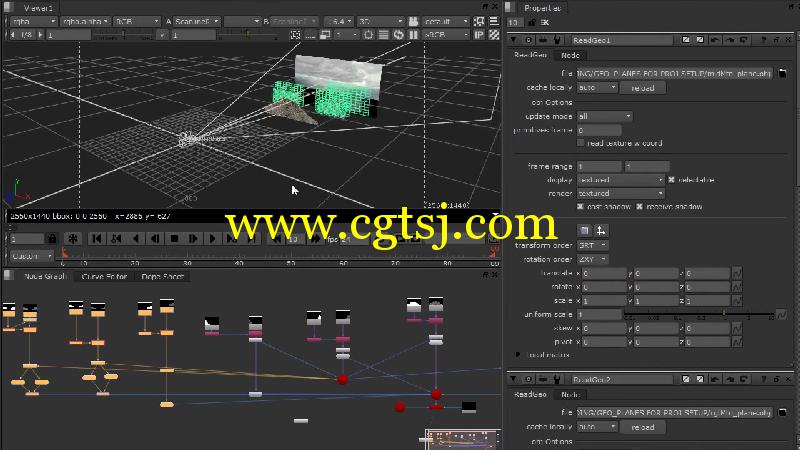Click the Node Graph minimap thumbnail
Image resolution: width=800 pixels, height=450 pixels.
tap(463, 439)
